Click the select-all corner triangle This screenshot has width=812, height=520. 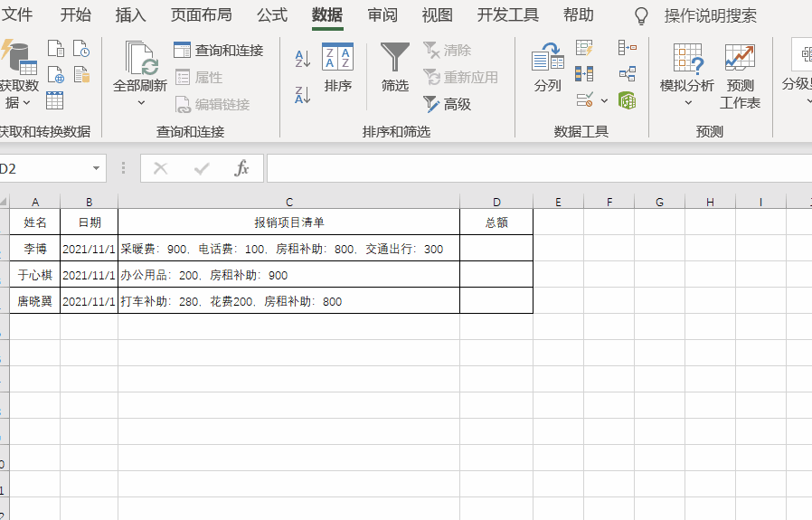5,202
